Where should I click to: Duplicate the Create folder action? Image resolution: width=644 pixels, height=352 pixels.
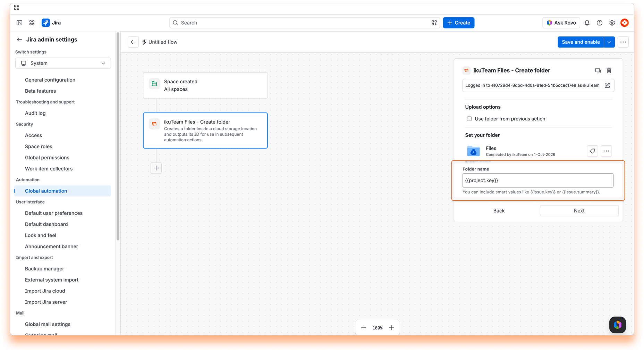click(598, 70)
